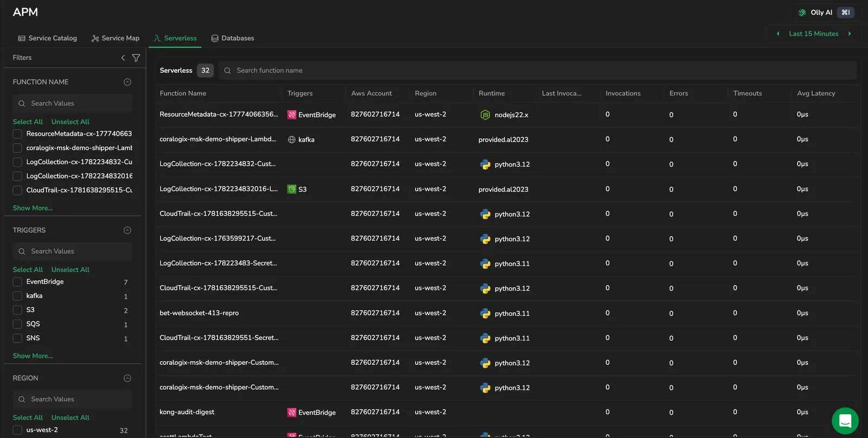The image size is (868, 438).
Task: Click python icon in LogCollection-cx-178223483-Secret row
Action: point(485,263)
